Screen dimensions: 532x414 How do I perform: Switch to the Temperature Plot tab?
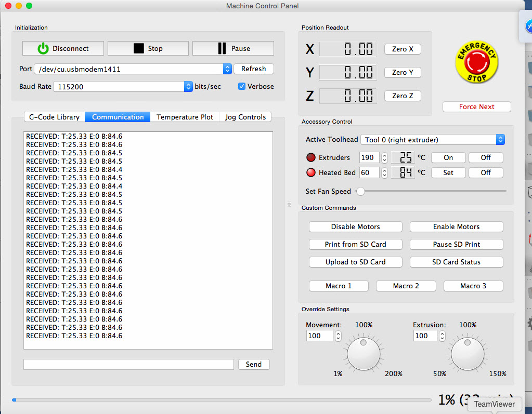[x=185, y=117]
